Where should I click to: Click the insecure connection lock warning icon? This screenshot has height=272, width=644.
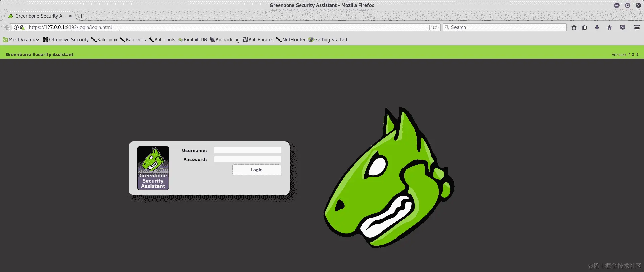click(22, 27)
